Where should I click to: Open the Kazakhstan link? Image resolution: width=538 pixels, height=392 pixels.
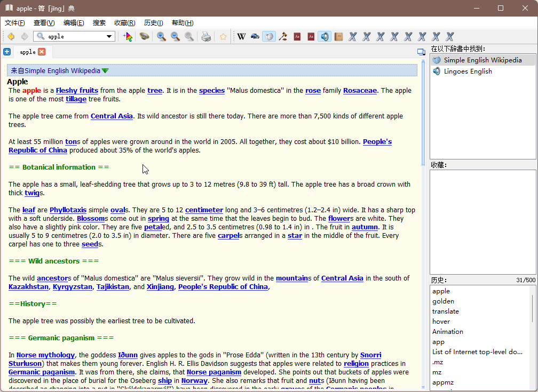[x=28, y=287]
